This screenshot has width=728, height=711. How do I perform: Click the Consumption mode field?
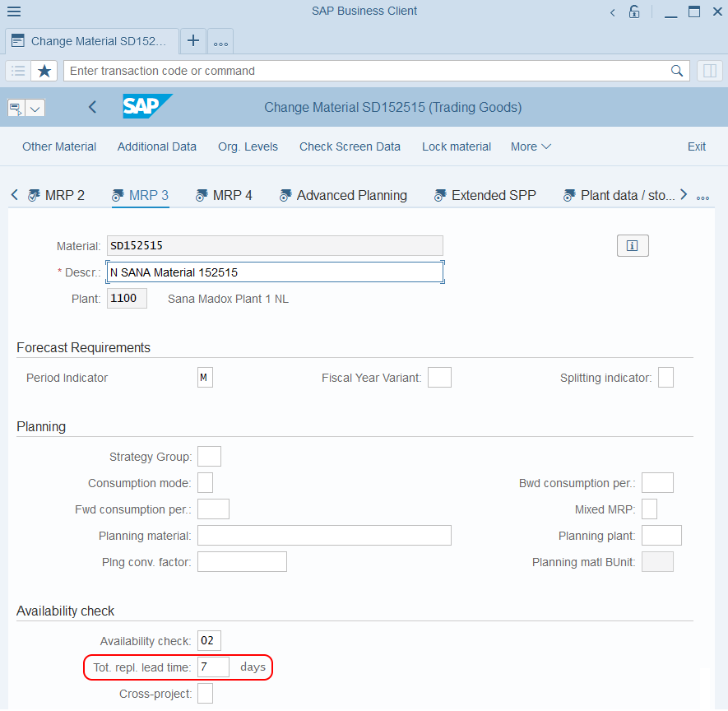[x=205, y=483]
